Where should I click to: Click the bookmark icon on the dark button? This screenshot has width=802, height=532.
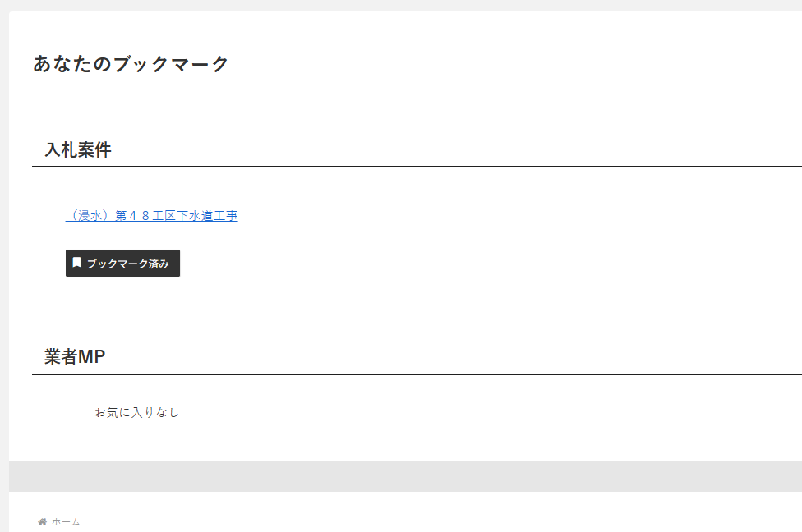(77, 263)
